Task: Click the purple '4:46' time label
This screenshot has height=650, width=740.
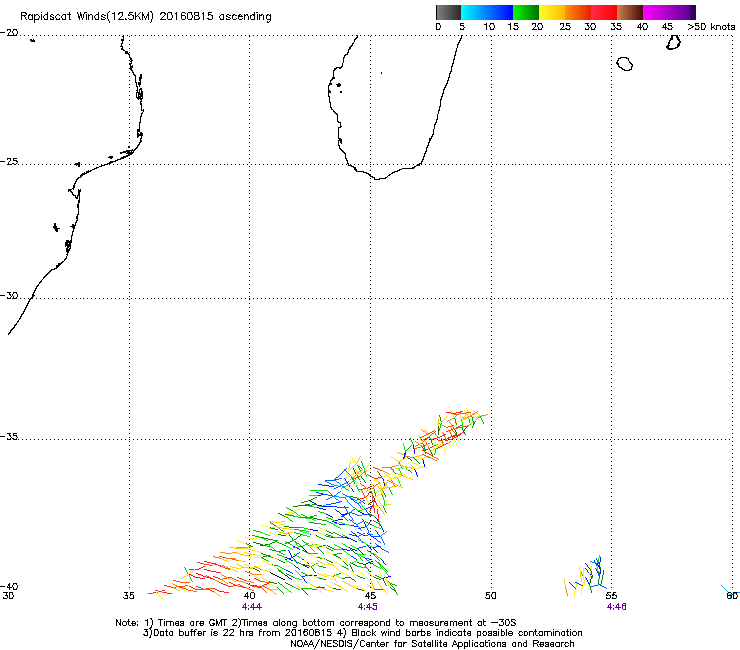Action: point(617,607)
